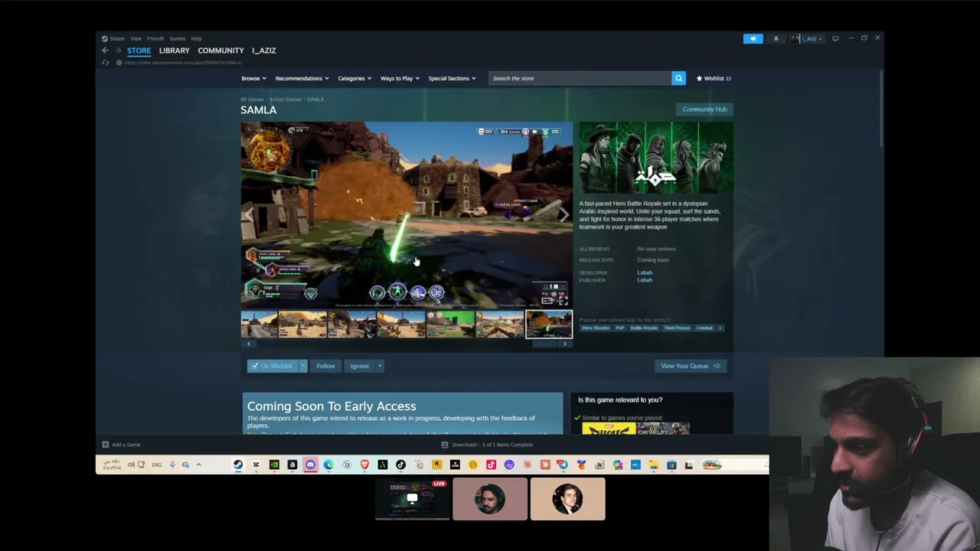Open the Steam menu
Image resolution: width=980 pixels, height=551 pixels.
[117, 38]
